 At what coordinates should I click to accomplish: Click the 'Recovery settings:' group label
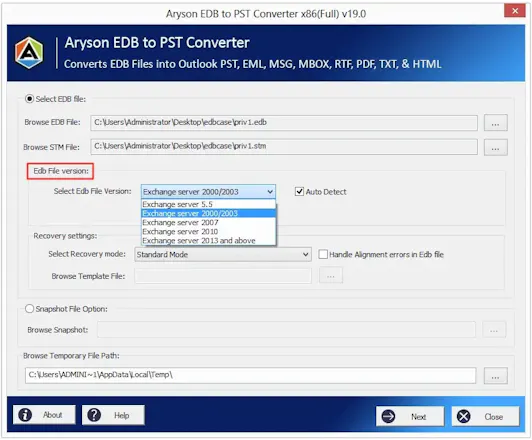click(x=65, y=236)
